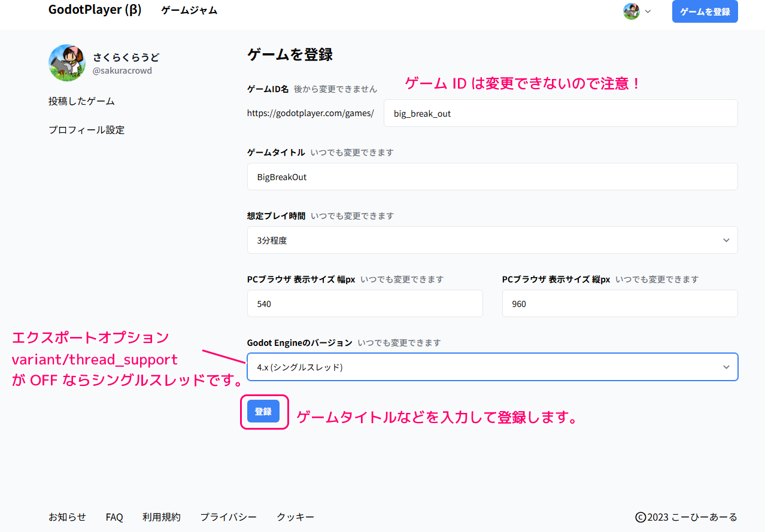Viewport: 765px width, 532px height.
Task: Click the Godot Engineのバージョン label
Action: pos(300,343)
